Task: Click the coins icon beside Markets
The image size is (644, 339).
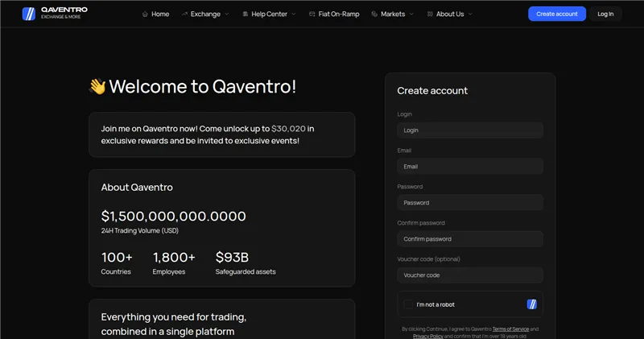Action: click(374, 14)
